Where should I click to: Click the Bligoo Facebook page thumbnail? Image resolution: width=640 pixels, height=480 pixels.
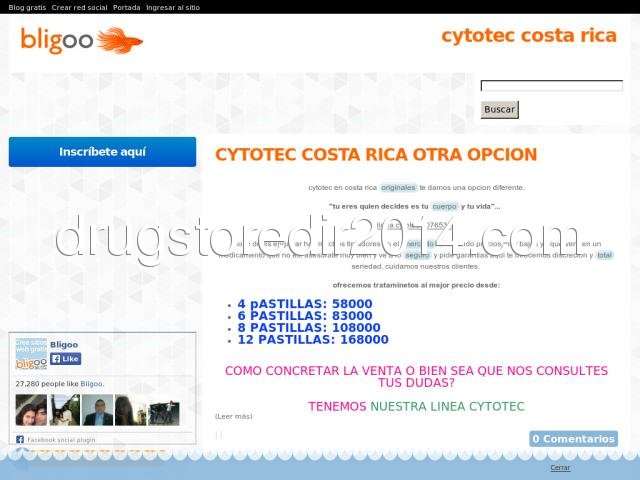tap(31, 353)
